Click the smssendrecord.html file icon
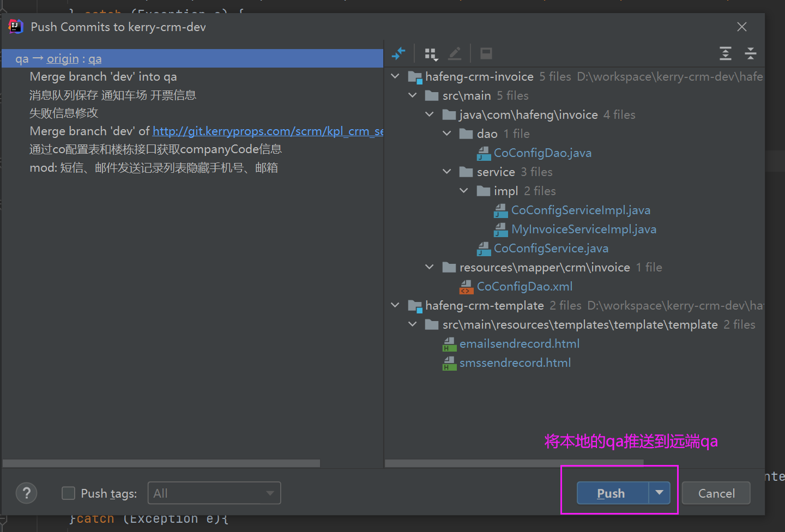The width and height of the screenshot is (785, 532). pos(449,363)
